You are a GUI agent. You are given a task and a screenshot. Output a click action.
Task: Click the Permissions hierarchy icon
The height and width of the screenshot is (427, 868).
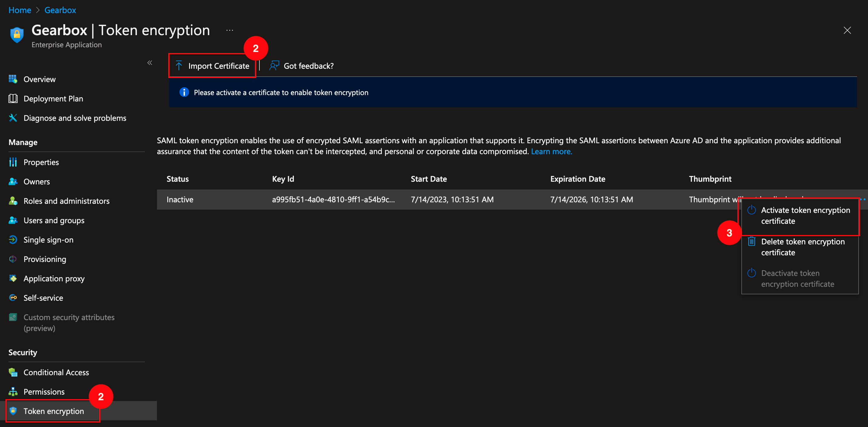pos(13,392)
